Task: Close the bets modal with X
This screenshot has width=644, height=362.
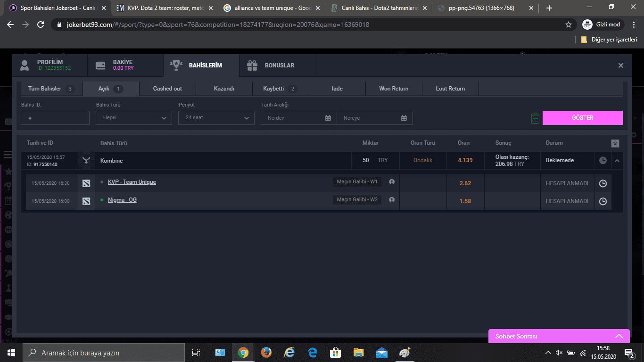Action: (621, 66)
